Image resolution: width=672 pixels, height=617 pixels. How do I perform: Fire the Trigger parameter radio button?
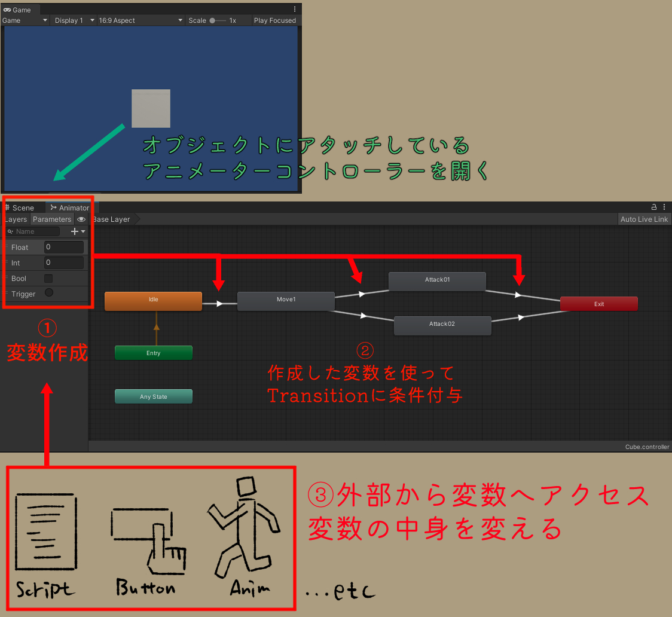coord(49,294)
